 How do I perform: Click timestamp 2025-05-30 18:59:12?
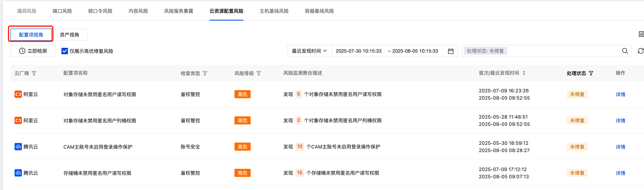coord(504,143)
